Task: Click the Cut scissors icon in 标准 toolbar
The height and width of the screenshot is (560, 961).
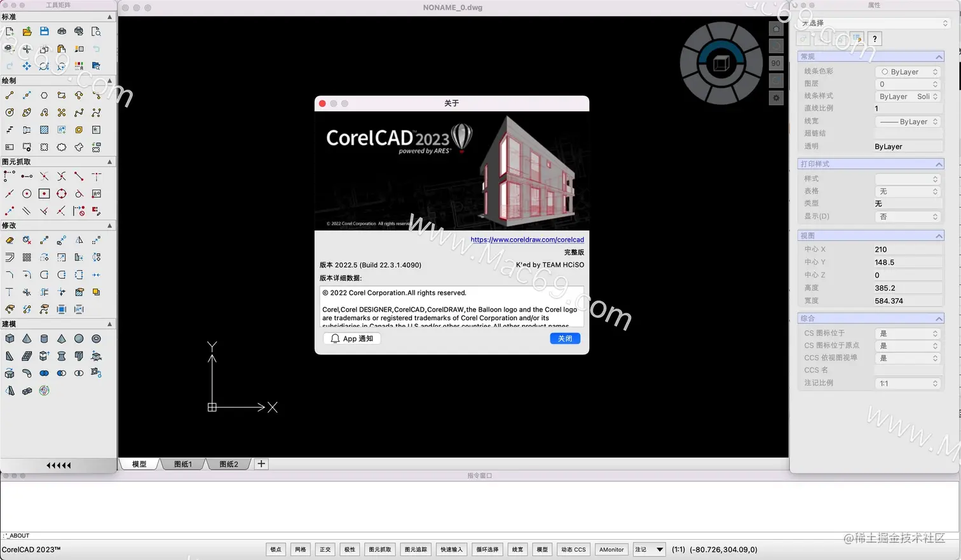Action: (x=27, y=48)
